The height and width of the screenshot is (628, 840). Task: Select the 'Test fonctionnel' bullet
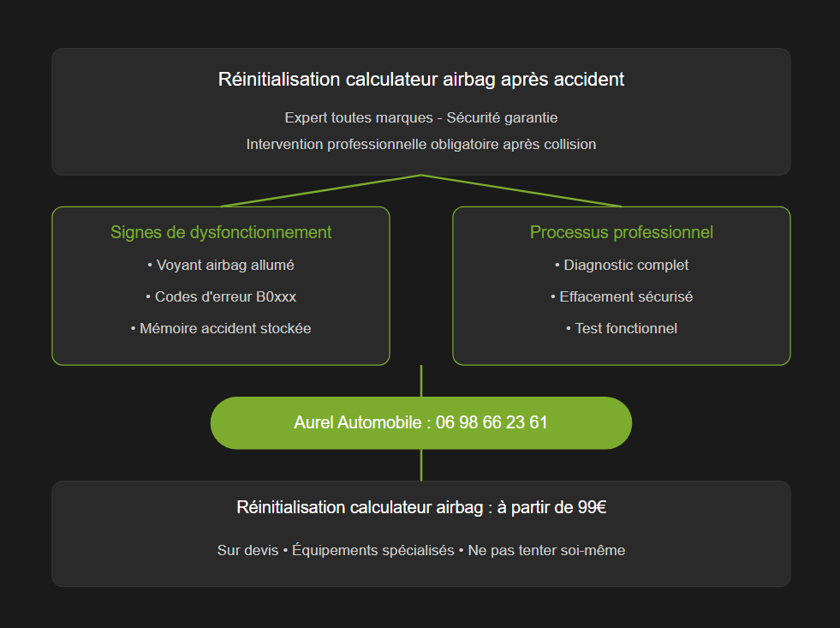622,328
